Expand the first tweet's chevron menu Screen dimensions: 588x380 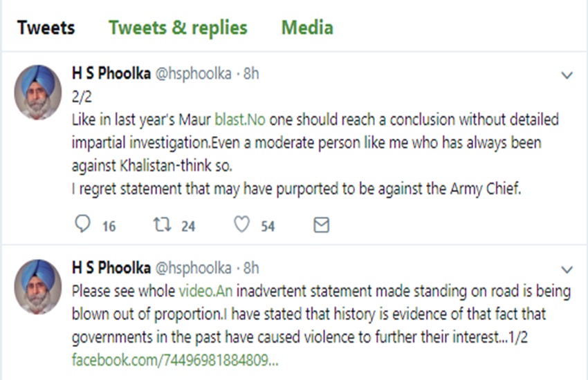click(x=567, y=75)
